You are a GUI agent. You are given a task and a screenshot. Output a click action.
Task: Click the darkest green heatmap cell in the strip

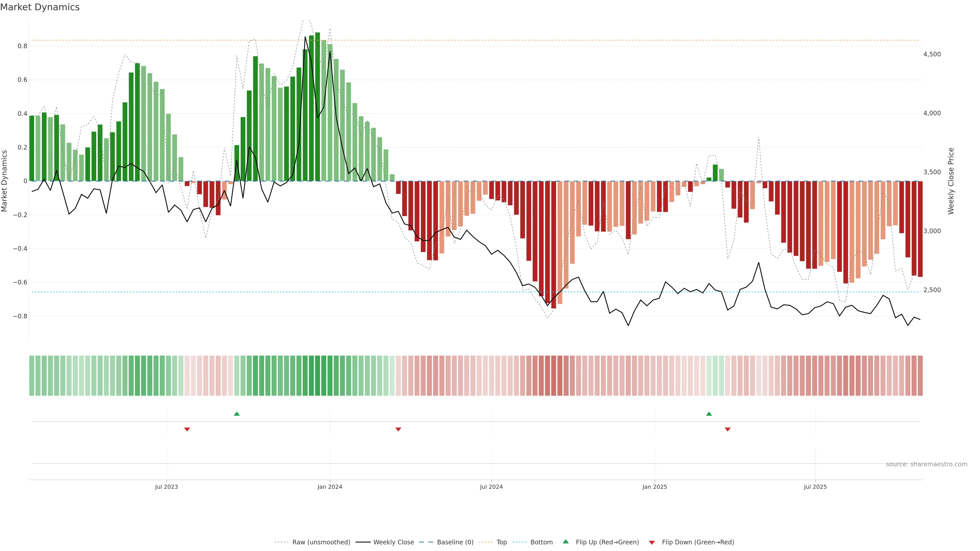tap(317, 375)
